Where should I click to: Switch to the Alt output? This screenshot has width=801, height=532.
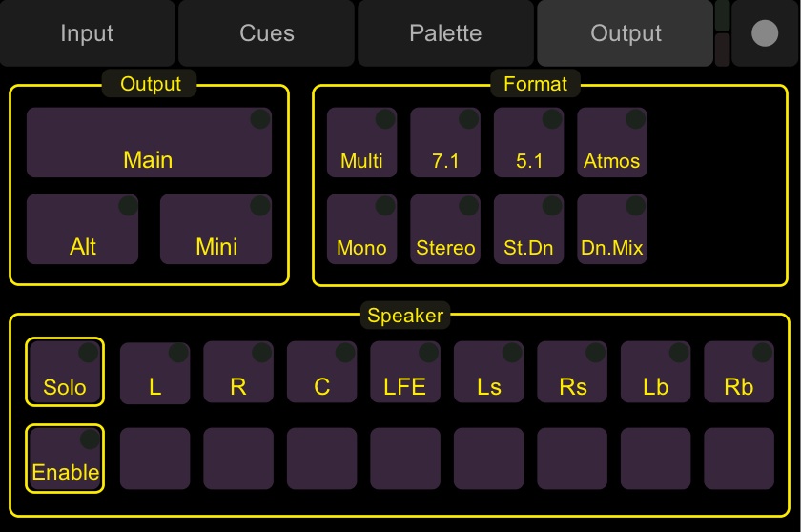click(x=82, y=229)
